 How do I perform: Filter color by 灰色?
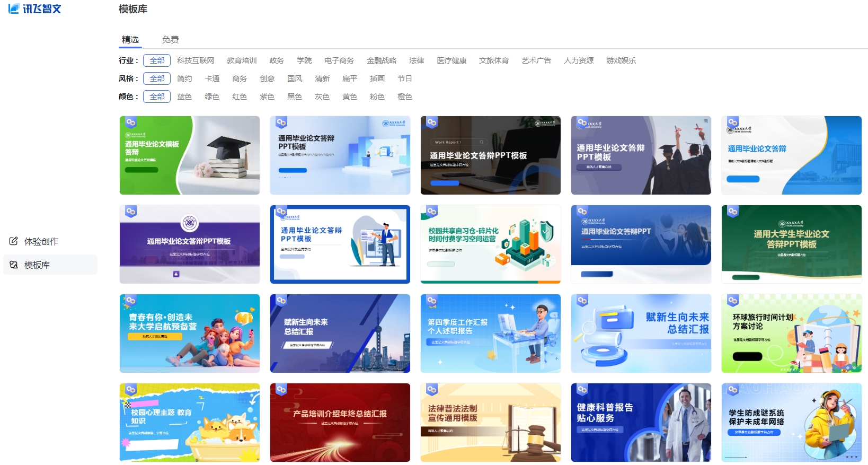[x=322, y=96]
